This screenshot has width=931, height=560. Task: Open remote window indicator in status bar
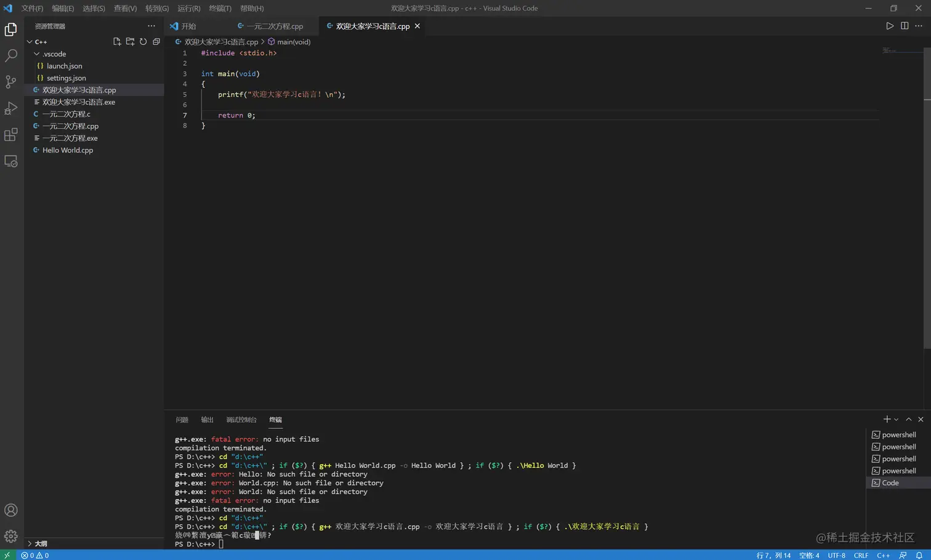tap(7, 555)
